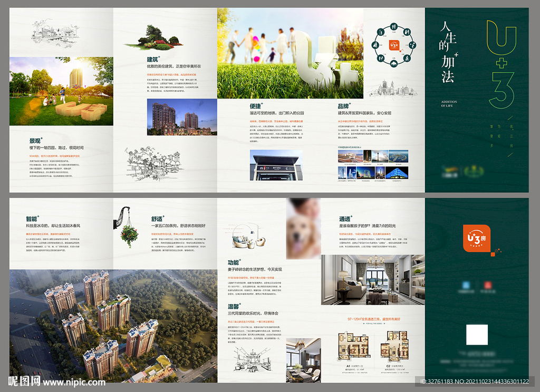Click the large outlined U+3 logo on the cover
The height and width of the screenshot is (392, 540).
pyautogui.click(x=502, y=64)
